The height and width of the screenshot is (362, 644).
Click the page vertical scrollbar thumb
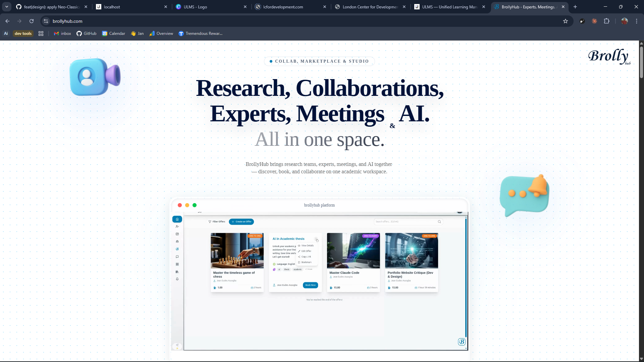pyautogui.click(x=641, y=62)
